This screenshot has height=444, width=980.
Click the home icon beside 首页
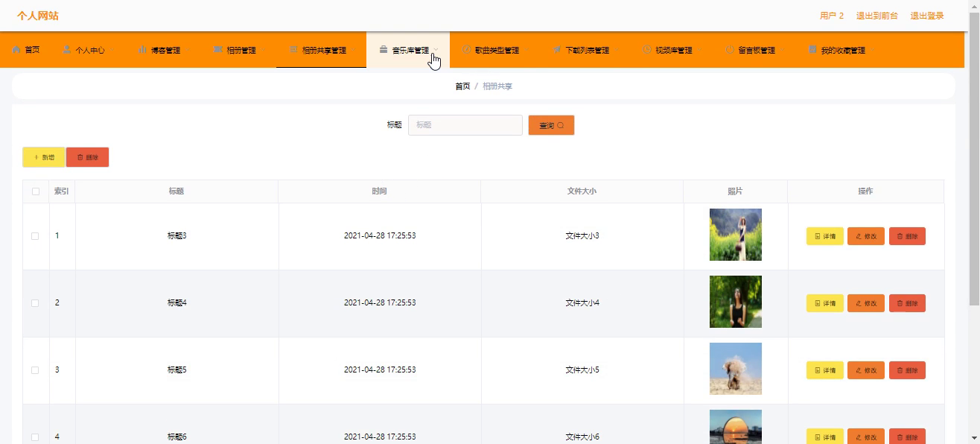16,50
